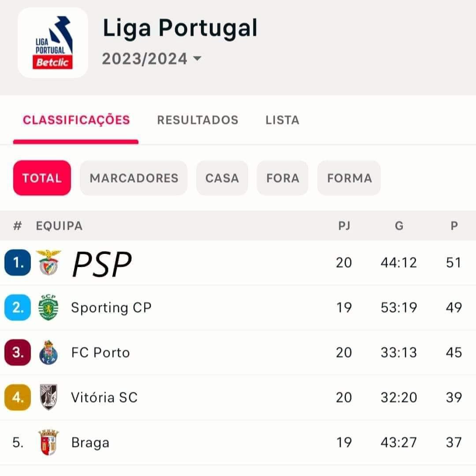Enable the Total standings filter
Image resolution: width=476 pixels, height=476 pixels.
tap(42, 178)
